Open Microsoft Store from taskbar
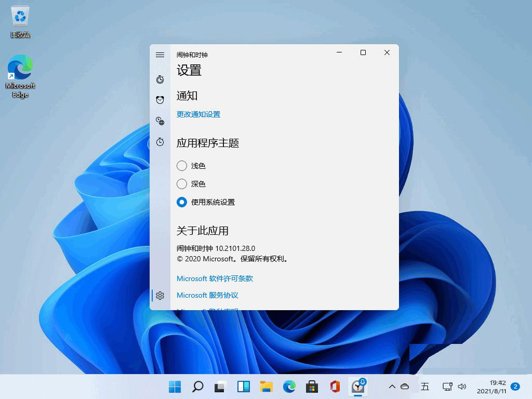 pos(312,387)
